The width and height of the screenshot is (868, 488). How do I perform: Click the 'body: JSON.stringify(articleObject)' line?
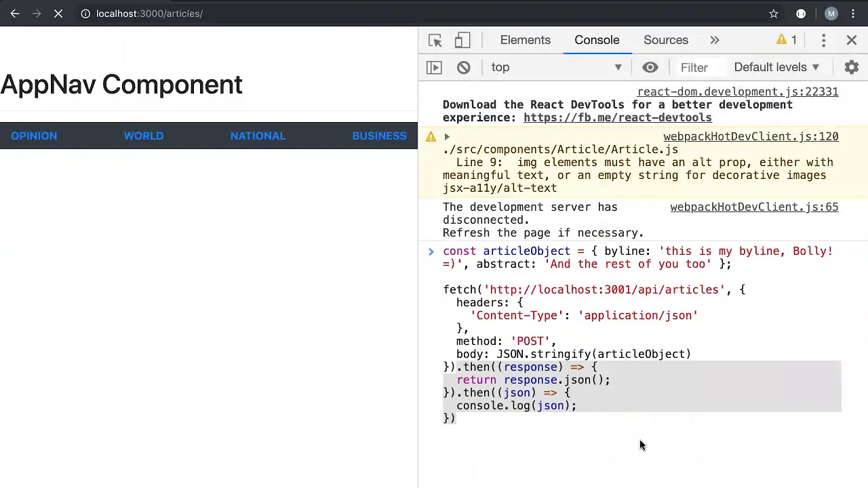(574, 354)
